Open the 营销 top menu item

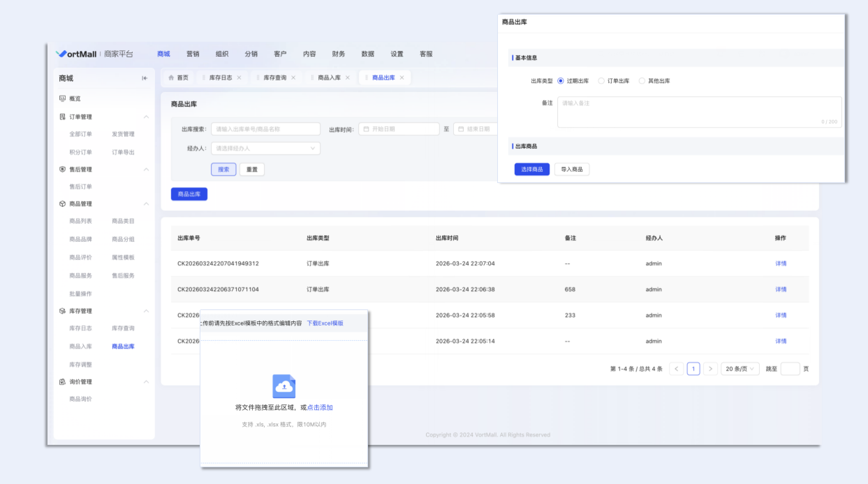coord(193,54)
